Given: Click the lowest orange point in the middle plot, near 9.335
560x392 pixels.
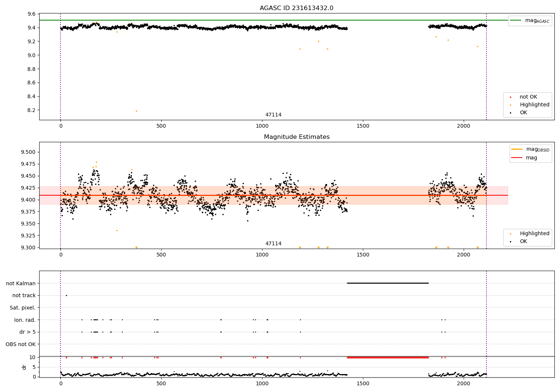Looking at the screenshot, I should [117, 231].
